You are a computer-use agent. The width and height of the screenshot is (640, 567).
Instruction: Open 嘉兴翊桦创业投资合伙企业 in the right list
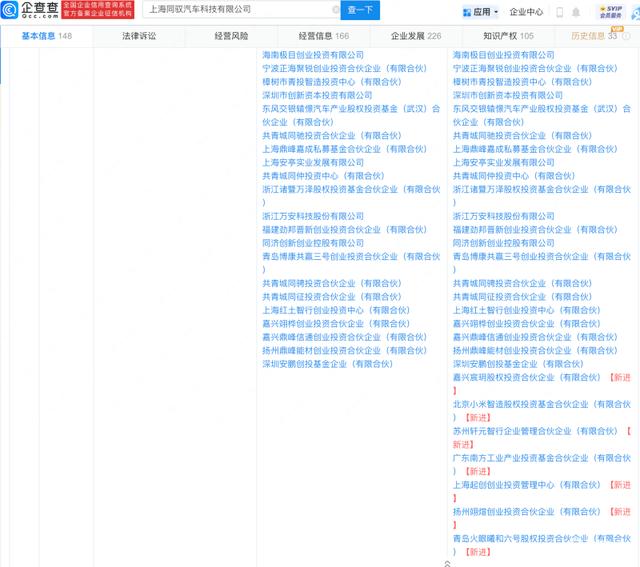[526, 324]
